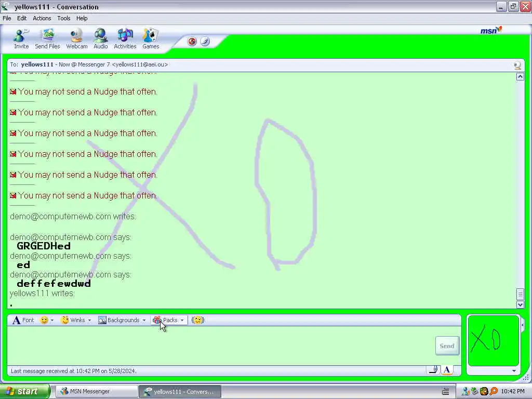Open the Font formatting dialog

[x=23, y=320]
